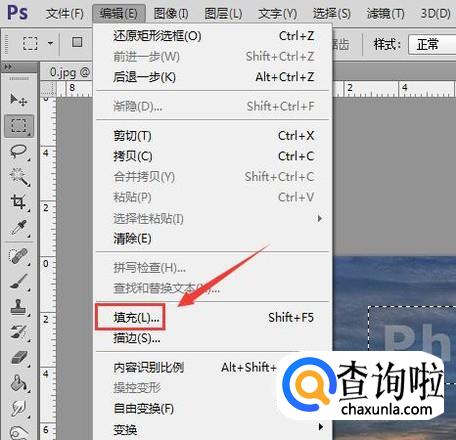Open the marquee tool preset dropdown arrow
This screenshot has height=440, width=456.
(x=50, y=43)
